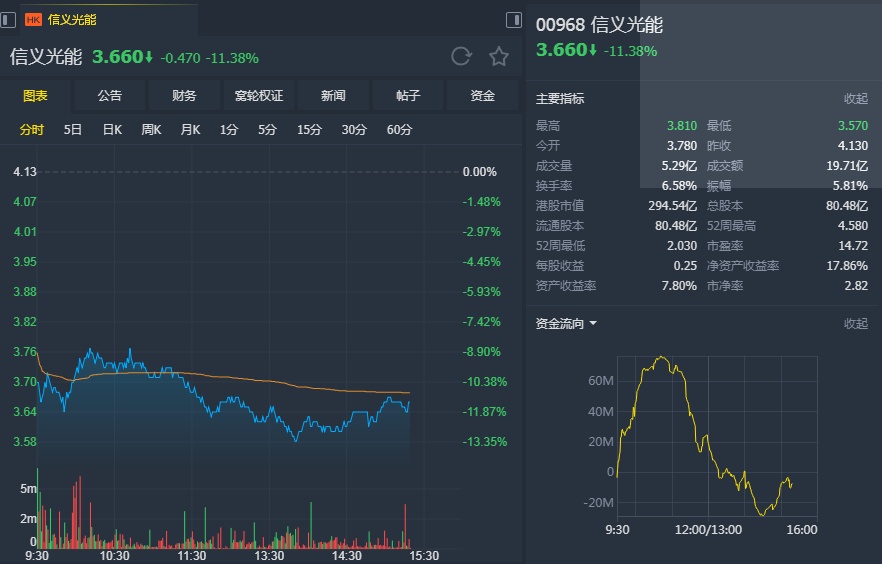The image size is (882, 564).
Task: Click the 52周最低 value 2.030
Action: pyautogui.click(x=682, y=246)
